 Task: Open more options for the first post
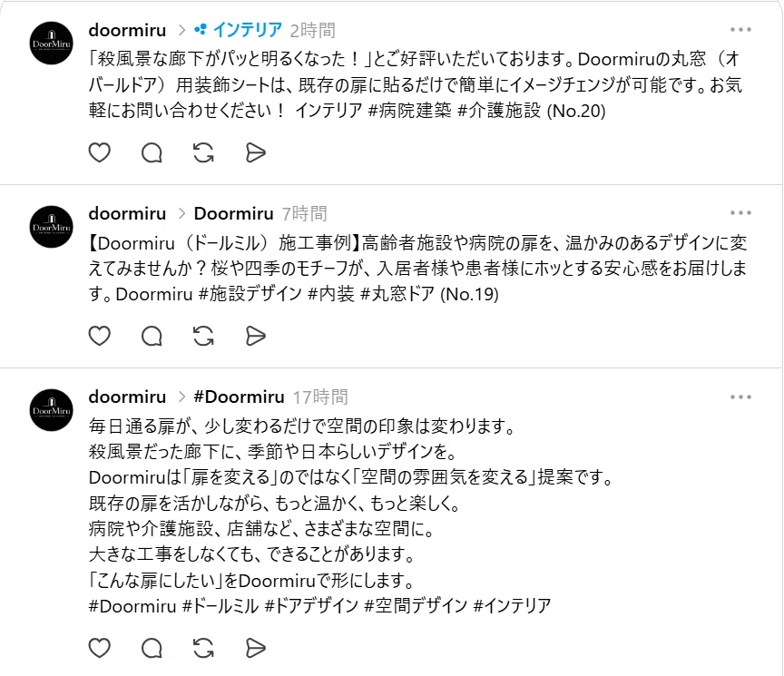pyautogui.click(x=740, y=30)
